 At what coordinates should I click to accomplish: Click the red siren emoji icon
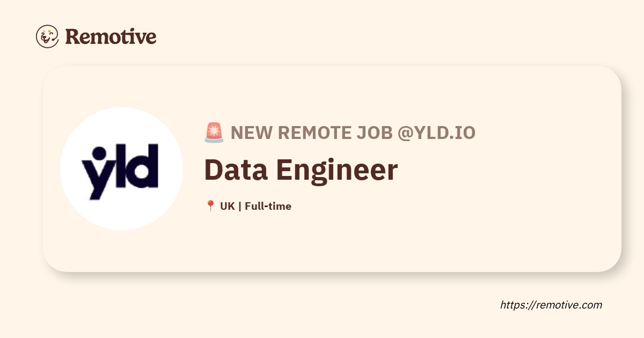214,133
